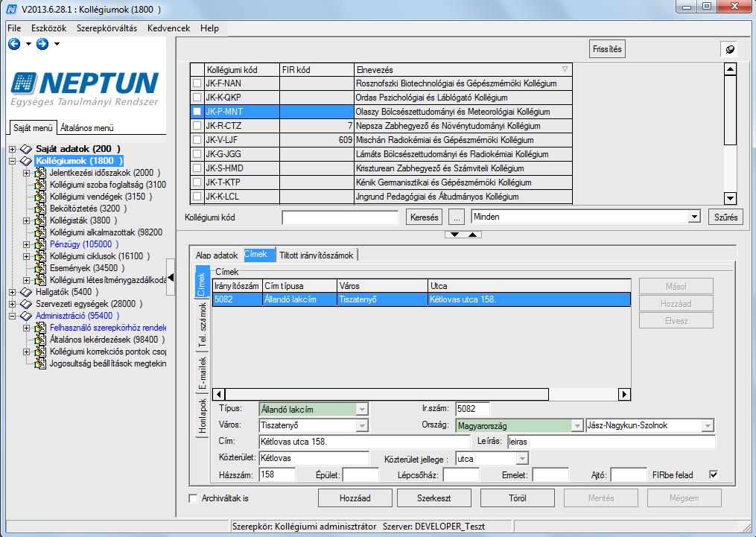Check the box for row JK-V-LJF
The height and width of the screenshot is (537, 756).
(197, 140)
